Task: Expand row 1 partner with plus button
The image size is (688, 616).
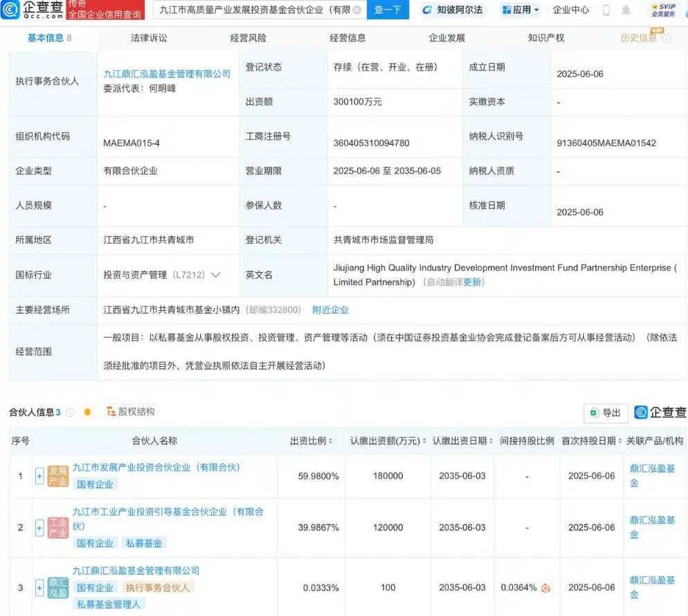Action: [39, 476]
